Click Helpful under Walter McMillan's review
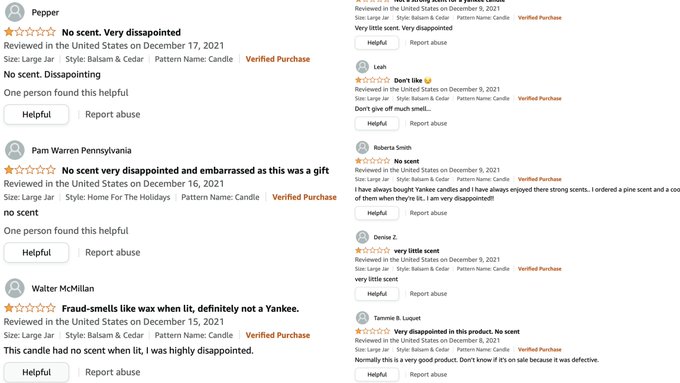The height and width of the screenshot is (383, 680). point(36,372)
